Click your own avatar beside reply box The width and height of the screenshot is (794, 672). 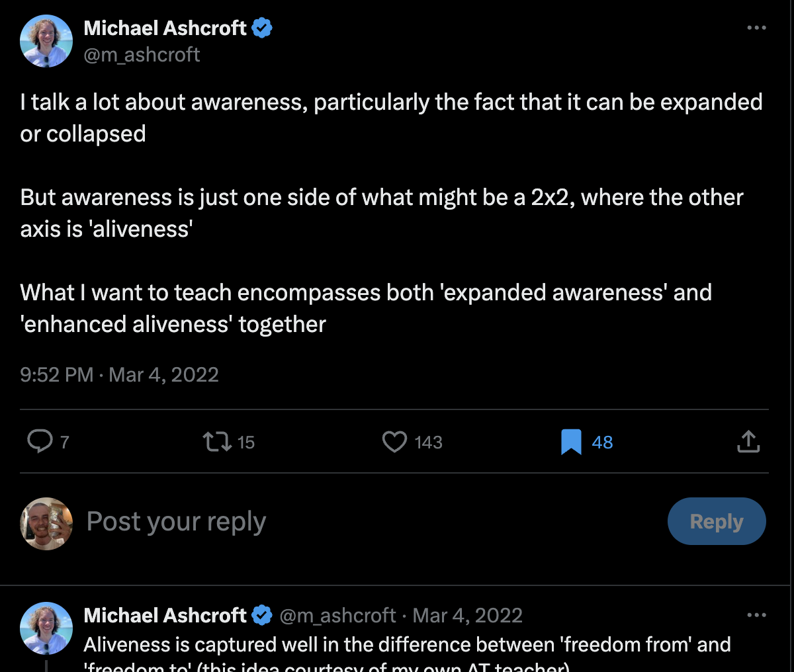click(x=46, y=523)
